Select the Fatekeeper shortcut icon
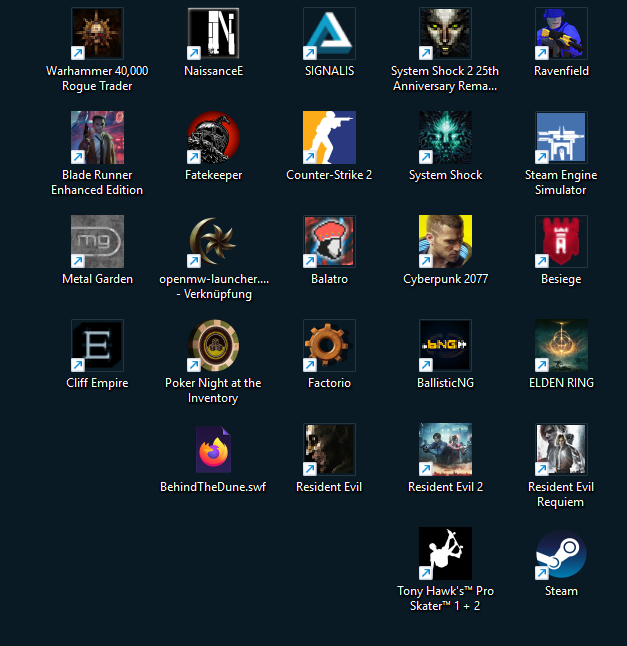This screenshot has width=627, height=646. tap(213, 138)
